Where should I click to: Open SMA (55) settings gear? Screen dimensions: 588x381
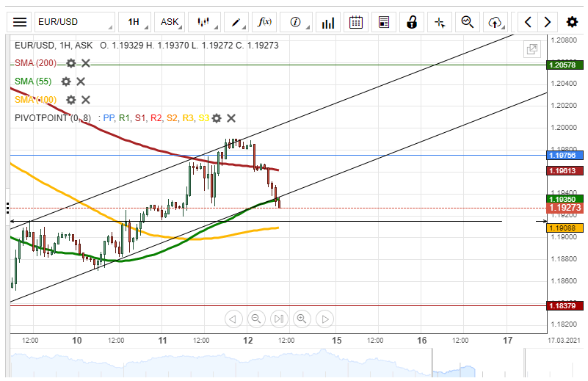(x=66, y=81)
